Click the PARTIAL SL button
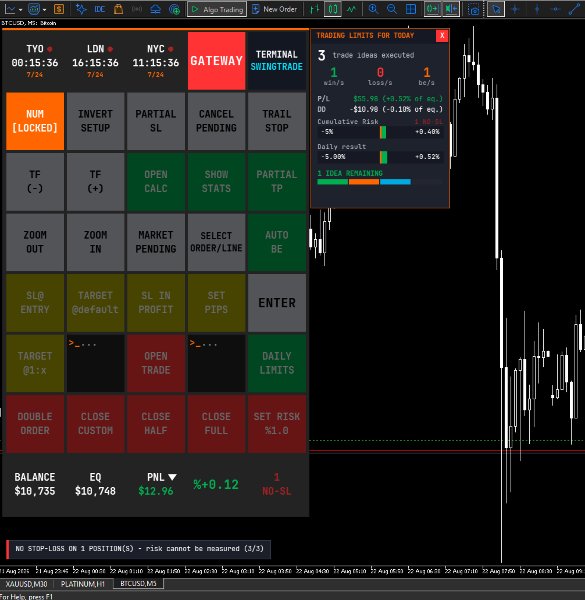 tap(156, 121)
